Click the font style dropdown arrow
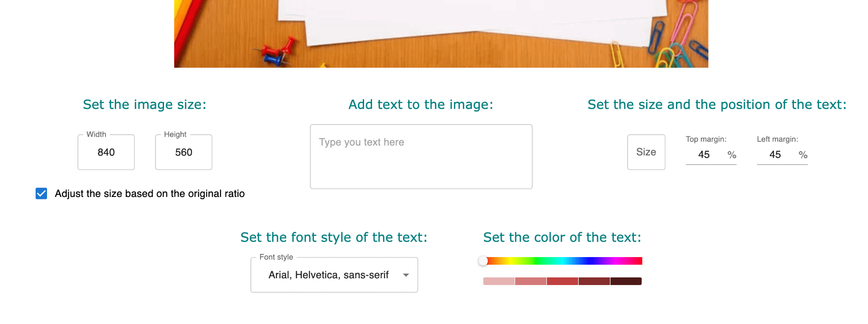Image resolution: width=868 pixels, height=324 pixels. coord(406,275)
